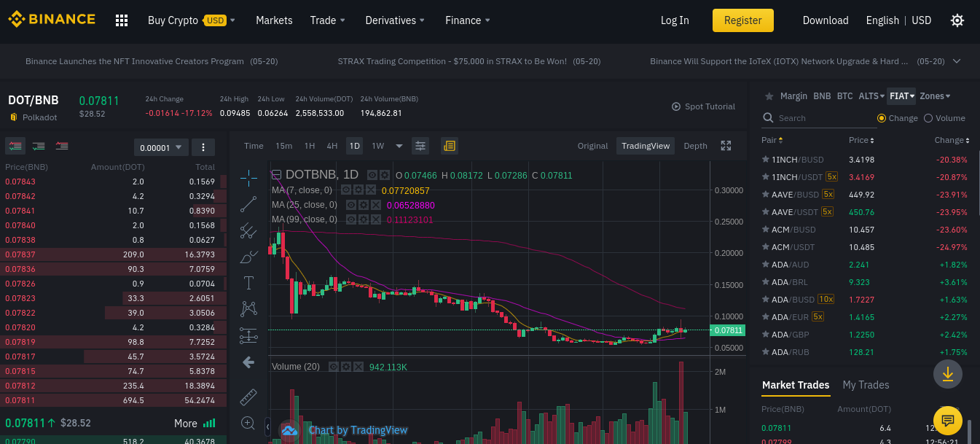
Task: Open the Derivatives dropdown menu
Action: pos(395,20)
